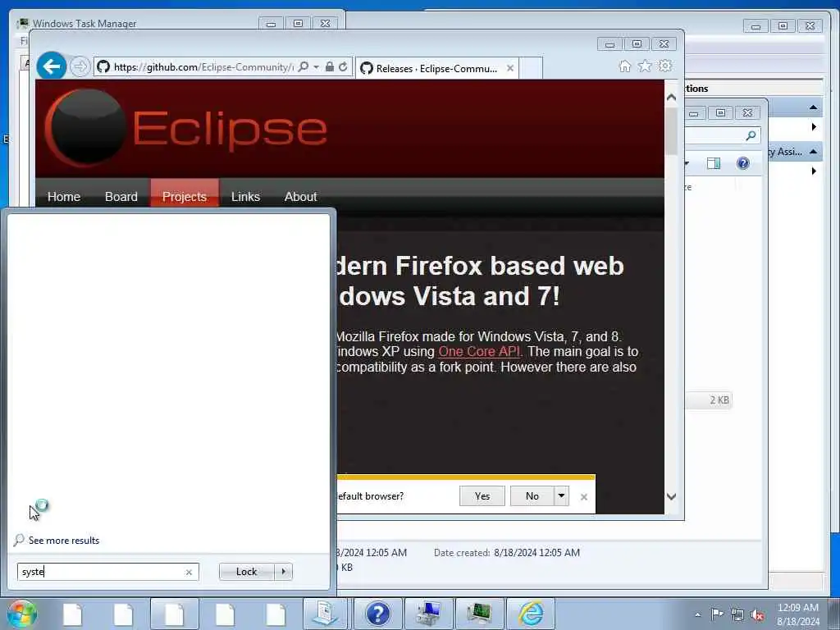840x630 pixels.
Task: Open a new blank browser tab
Action: 531,69
